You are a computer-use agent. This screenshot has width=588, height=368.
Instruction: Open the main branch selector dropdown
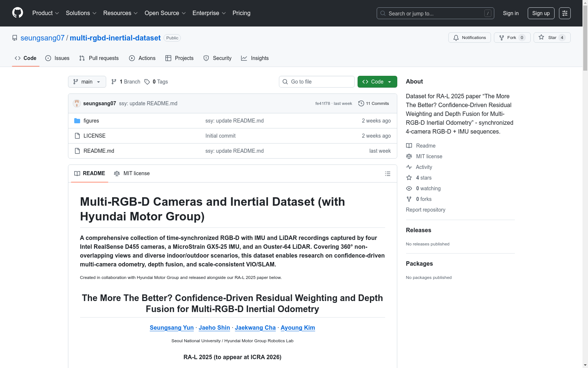click(x=87, y=82)
